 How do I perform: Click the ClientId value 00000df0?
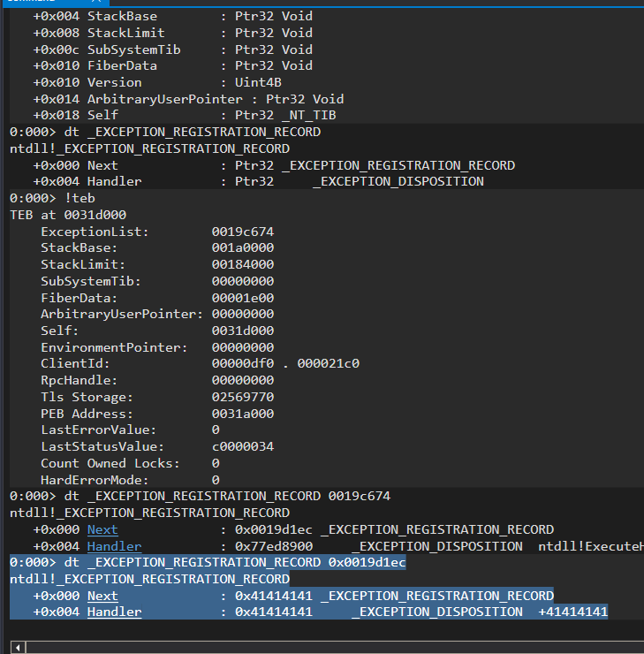[242, 364]
